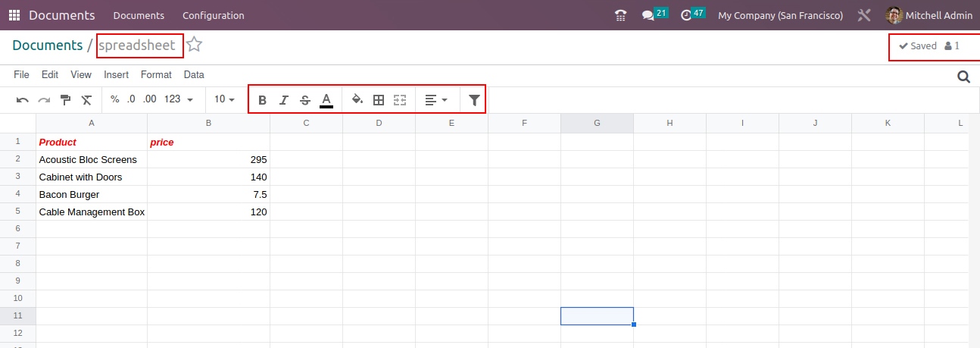Open the Edit menu

50,75
